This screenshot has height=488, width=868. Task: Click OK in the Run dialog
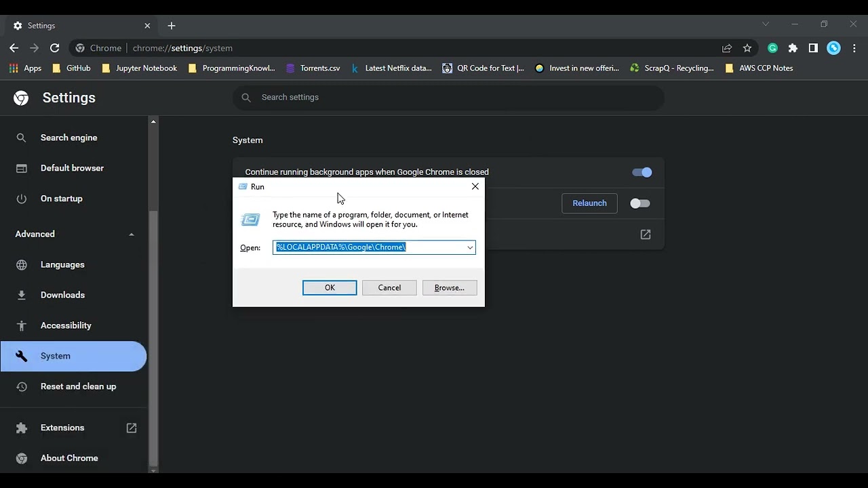click(330, 288)
